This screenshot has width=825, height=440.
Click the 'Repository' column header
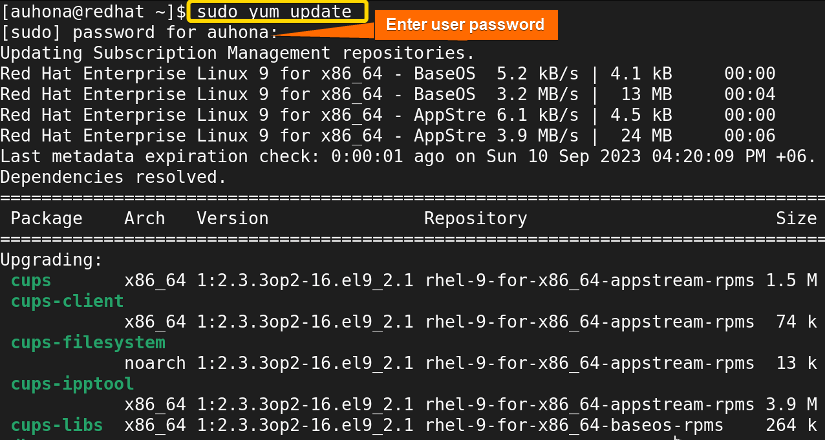(x=476, y=218)
